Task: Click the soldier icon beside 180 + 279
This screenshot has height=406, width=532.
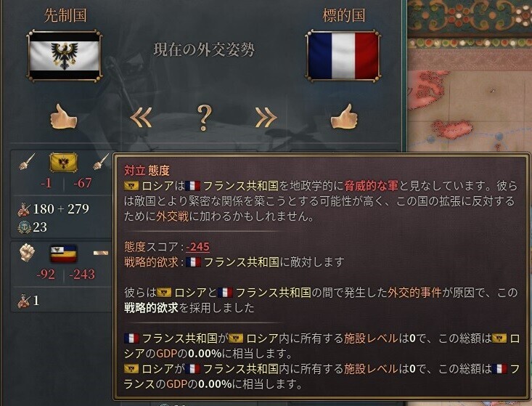Action: click(x=25, y=208)
